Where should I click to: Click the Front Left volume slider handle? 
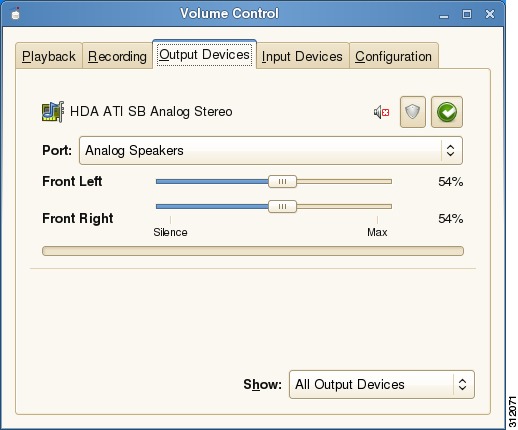click(282, 182)
